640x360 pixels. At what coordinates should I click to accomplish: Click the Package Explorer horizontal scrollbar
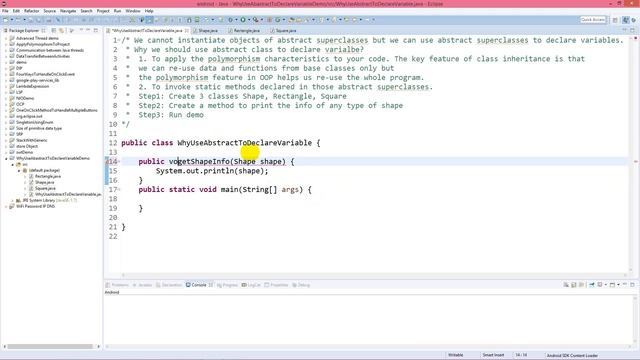point(50,347)
